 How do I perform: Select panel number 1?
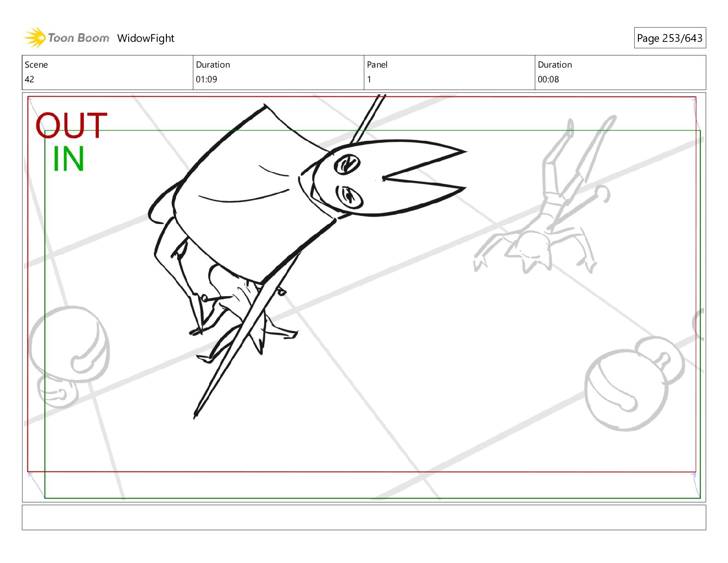pyautogui.click(x=369, y=79)
